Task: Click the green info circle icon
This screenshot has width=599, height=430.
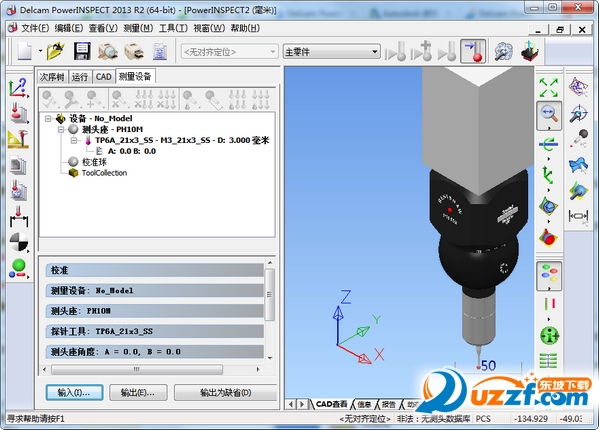Action: click(549, 336)
